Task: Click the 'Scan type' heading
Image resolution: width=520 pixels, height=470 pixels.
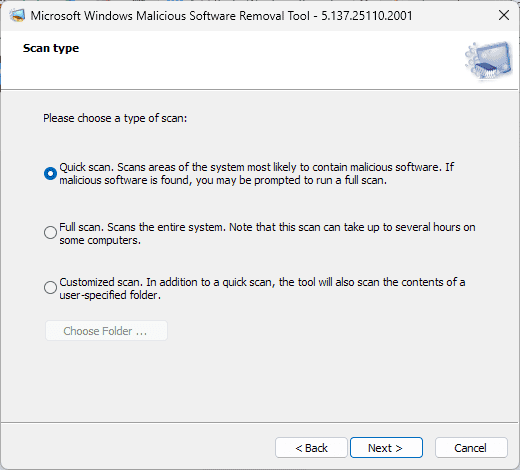Action: pyautogui.click(x=51, y=48)
